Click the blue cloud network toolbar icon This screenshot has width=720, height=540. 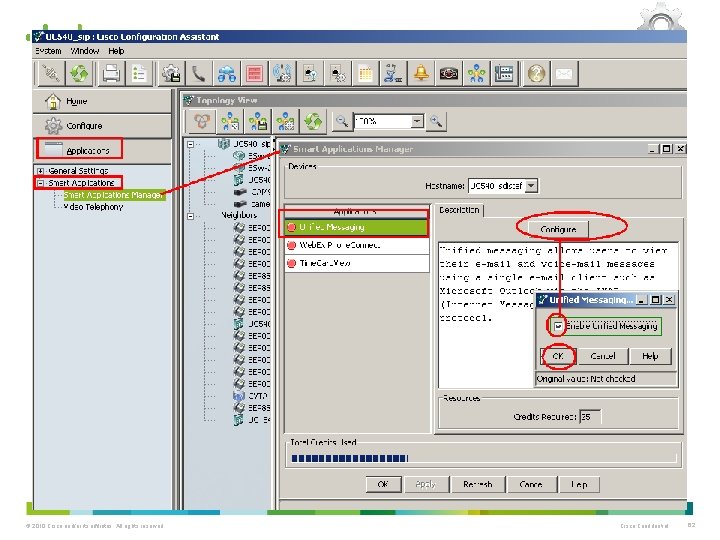226,73
